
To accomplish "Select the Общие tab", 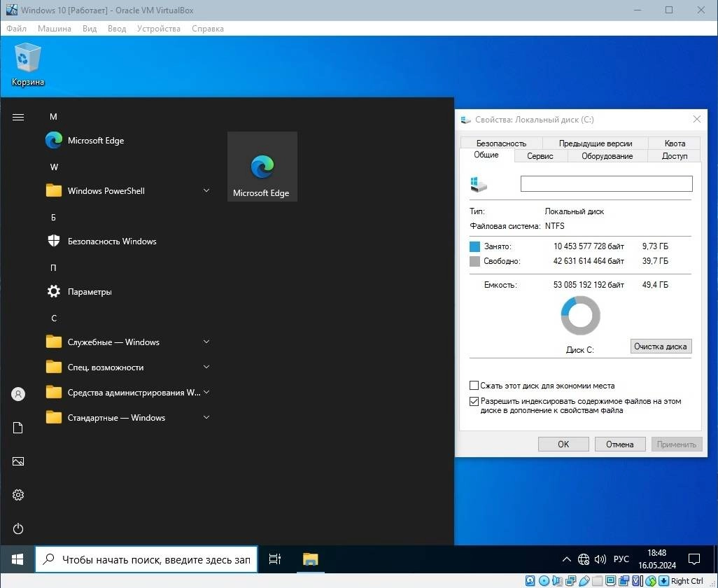I will [486, 155].
